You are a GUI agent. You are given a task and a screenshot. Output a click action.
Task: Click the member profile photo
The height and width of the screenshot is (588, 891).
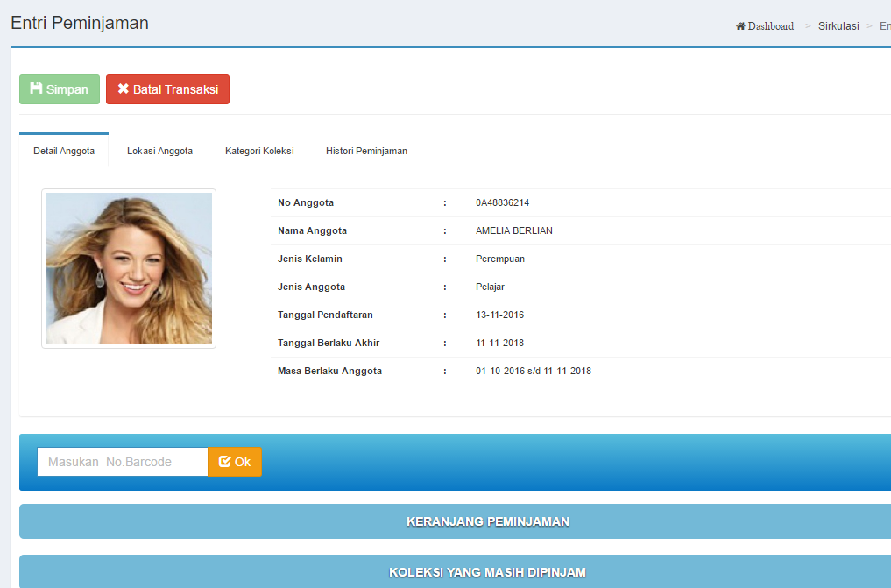click(129, 268)
